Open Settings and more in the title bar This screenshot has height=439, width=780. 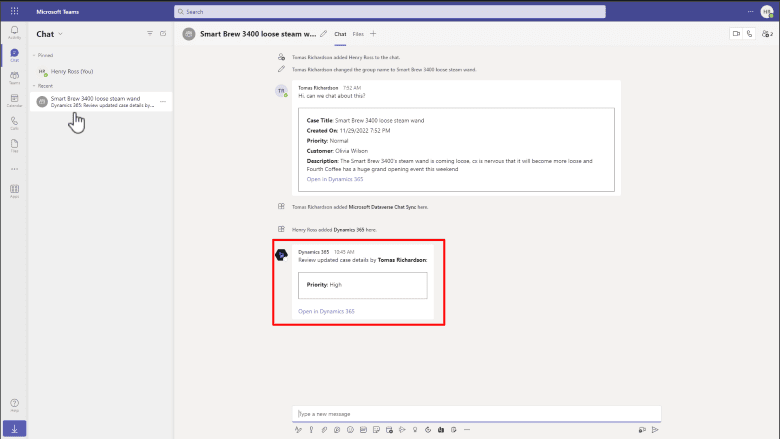(750, 11)
